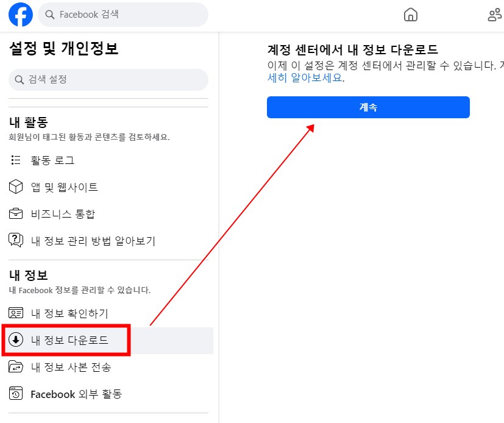Click the transfer icon beside 내 정보 사본 전송
The height and width of the screenshot is (423, 504).
coord(15,367)
